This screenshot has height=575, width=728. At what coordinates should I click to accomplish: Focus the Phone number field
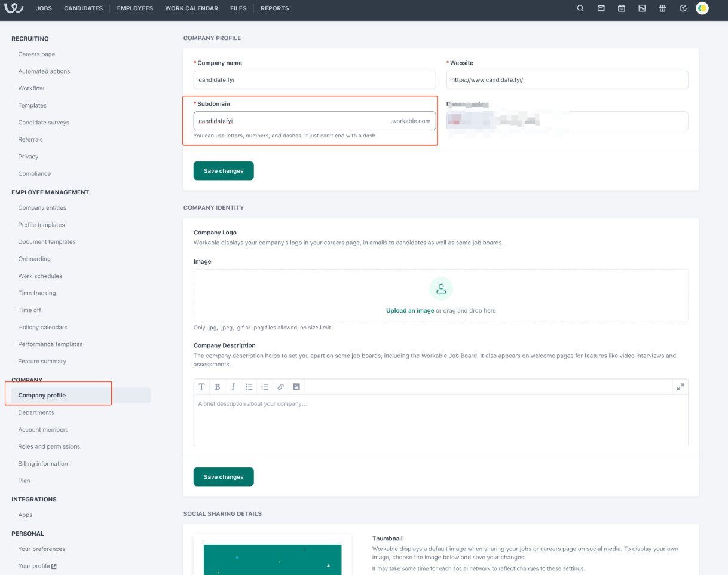567,121
